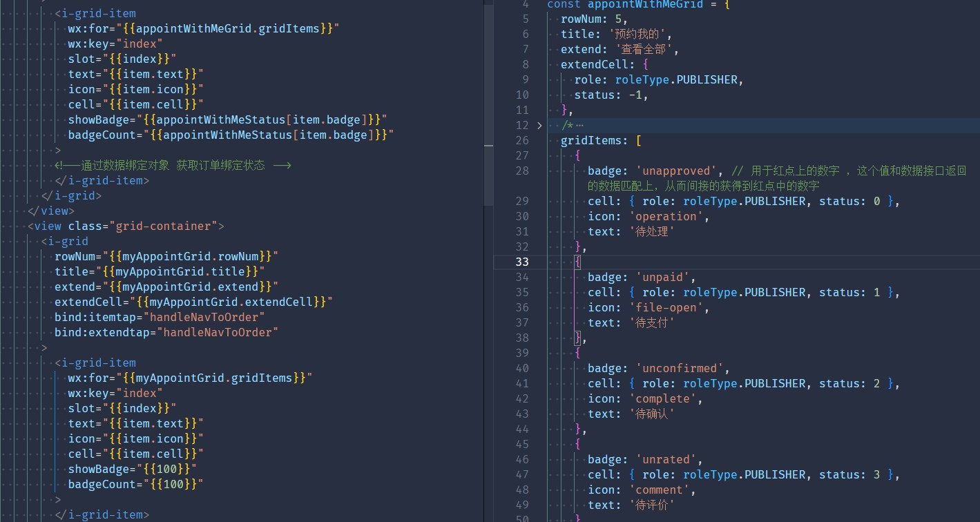
Task: Click the badgeCount="{{100}}" attribute
Action: [136, 484]
